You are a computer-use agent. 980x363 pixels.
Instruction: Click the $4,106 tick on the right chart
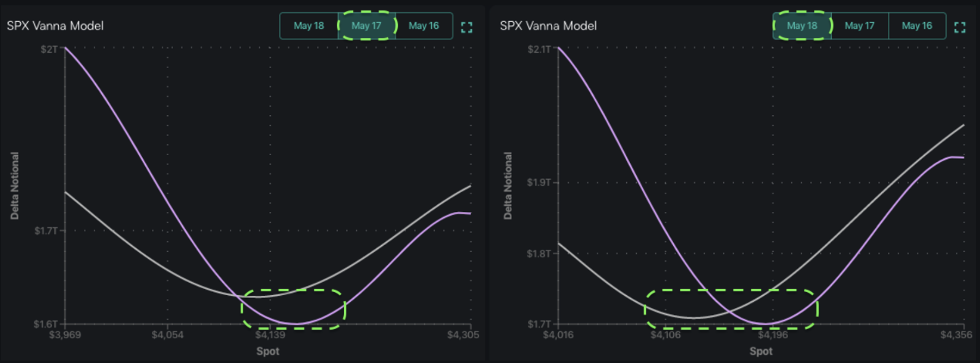pos(666,335)
